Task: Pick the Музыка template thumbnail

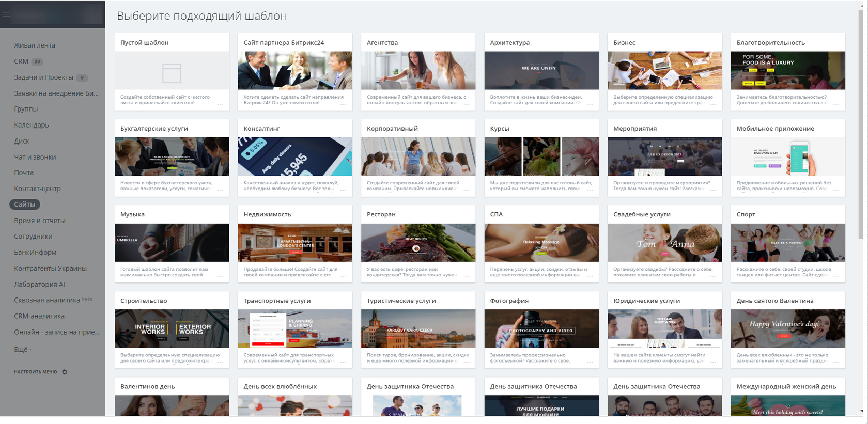Action: click(x=172, y=242)
